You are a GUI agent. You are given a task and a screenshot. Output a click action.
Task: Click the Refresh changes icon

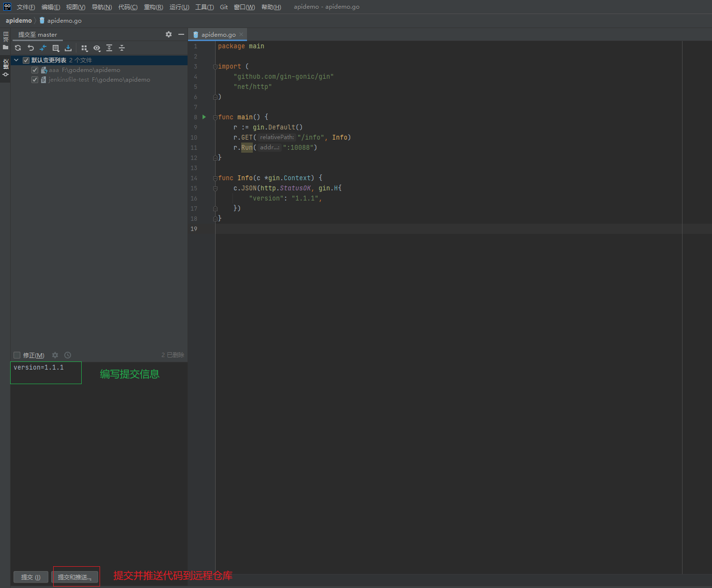point(18,48)
